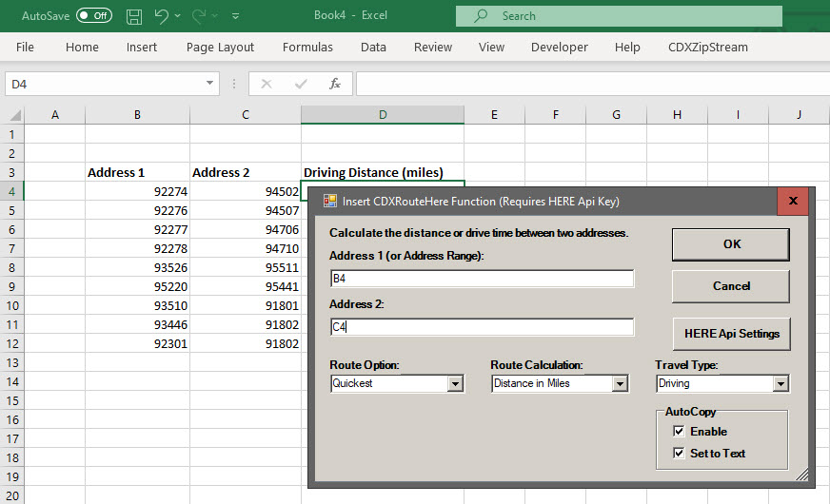Click the Enter checkmark formula bar icon
The height and width of the screenshot is (504, 830).
[301, 84]
